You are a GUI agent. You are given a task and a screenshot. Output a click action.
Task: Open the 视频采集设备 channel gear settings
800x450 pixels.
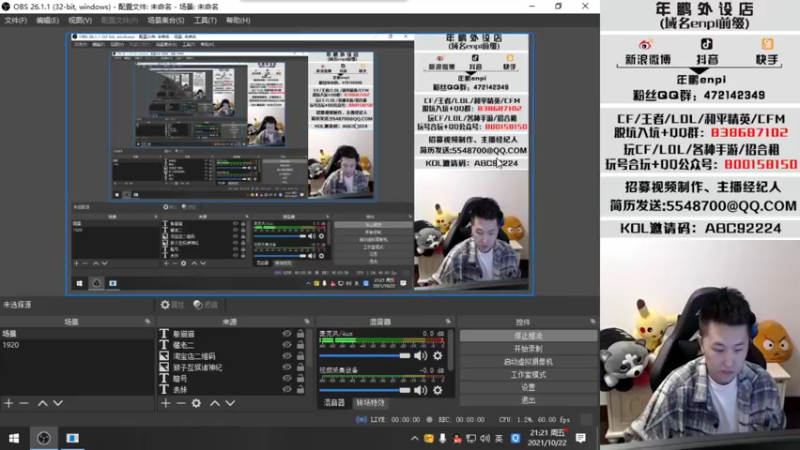(x=438, y=390)
